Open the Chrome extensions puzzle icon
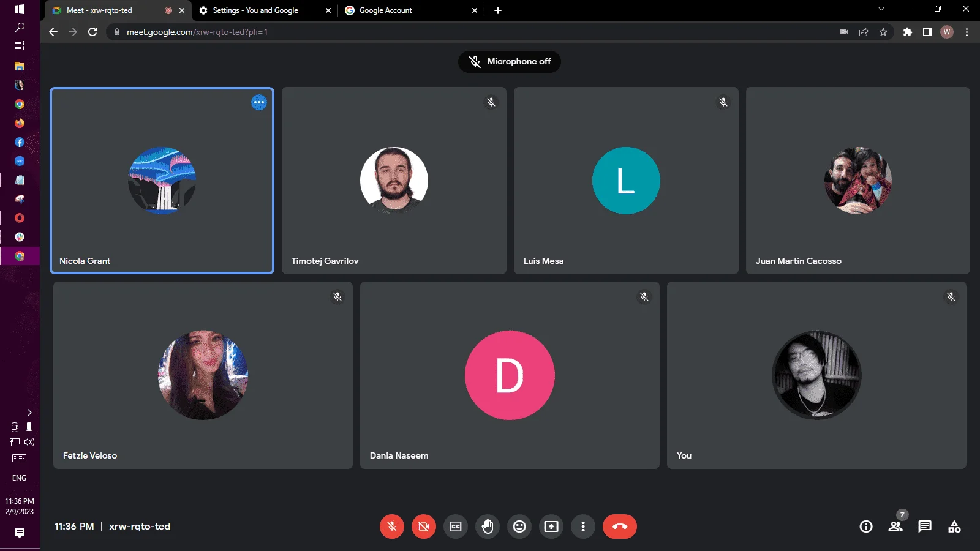 [908, 32]
